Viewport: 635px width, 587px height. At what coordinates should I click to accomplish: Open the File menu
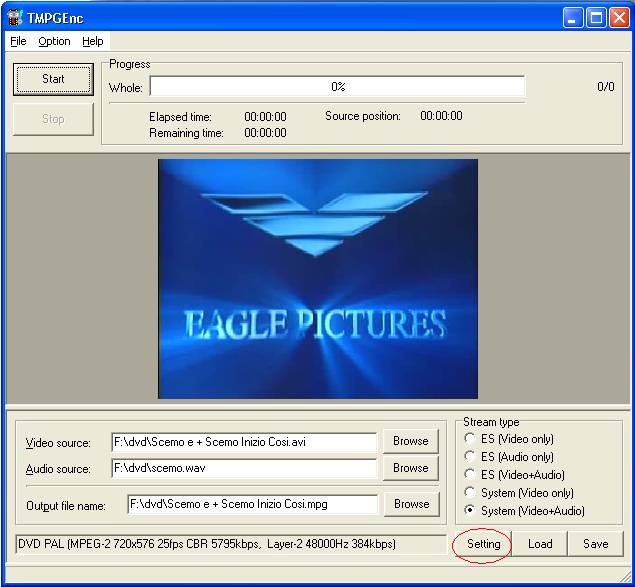tap(18, 41)
